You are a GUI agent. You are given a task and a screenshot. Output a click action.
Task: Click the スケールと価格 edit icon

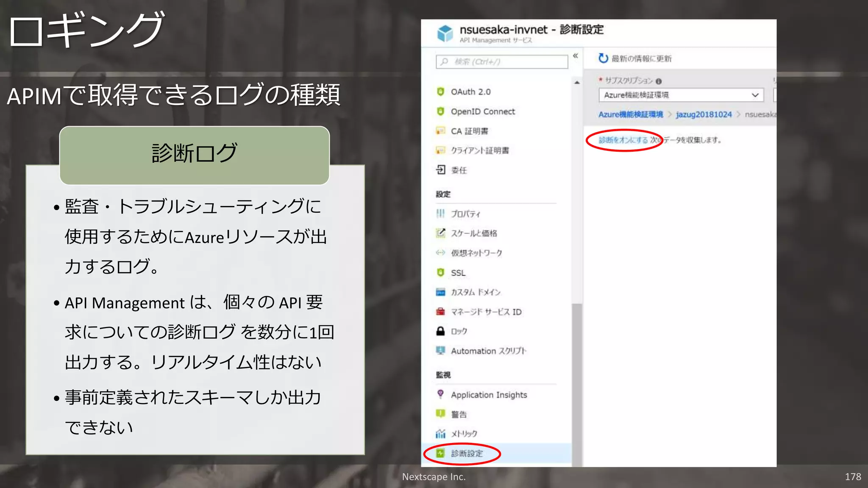(440, 233)
